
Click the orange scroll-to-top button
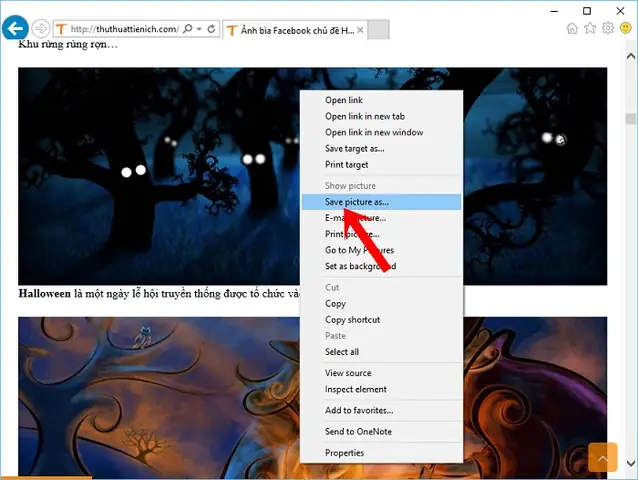point(603,458)
